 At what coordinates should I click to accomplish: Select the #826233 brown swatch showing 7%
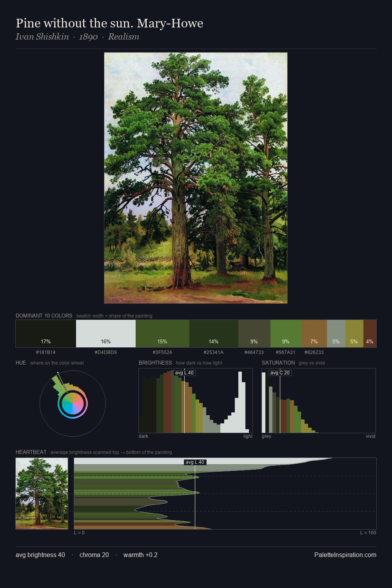(314, 334)
